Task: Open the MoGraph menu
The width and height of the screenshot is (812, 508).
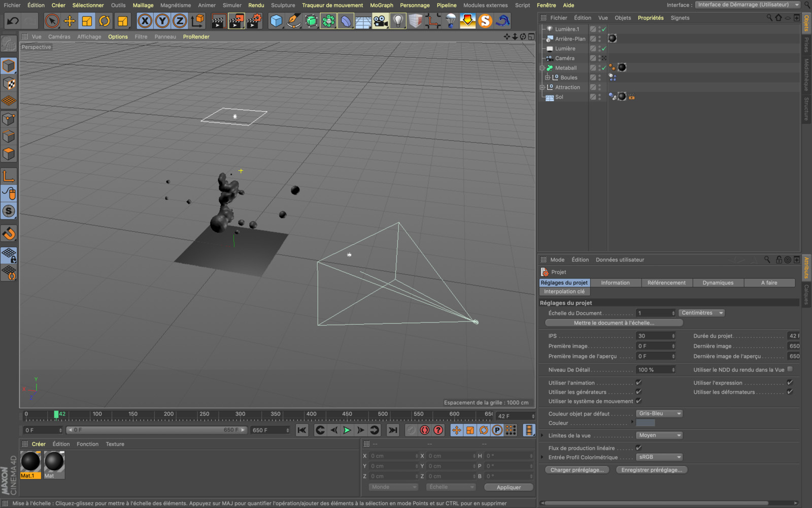Action: pyautogui.click(x=381, y=5)
